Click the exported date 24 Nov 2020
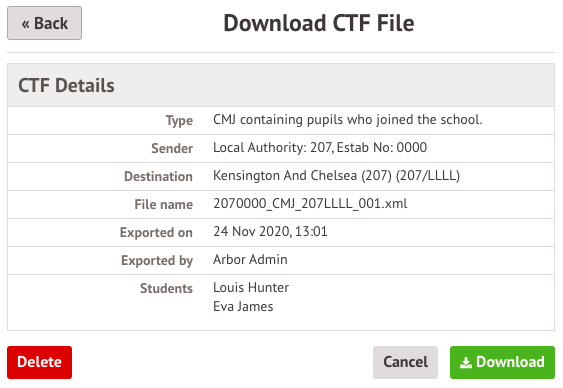The width and height of the screenshot is (563, 388). (x=252, y=232)
